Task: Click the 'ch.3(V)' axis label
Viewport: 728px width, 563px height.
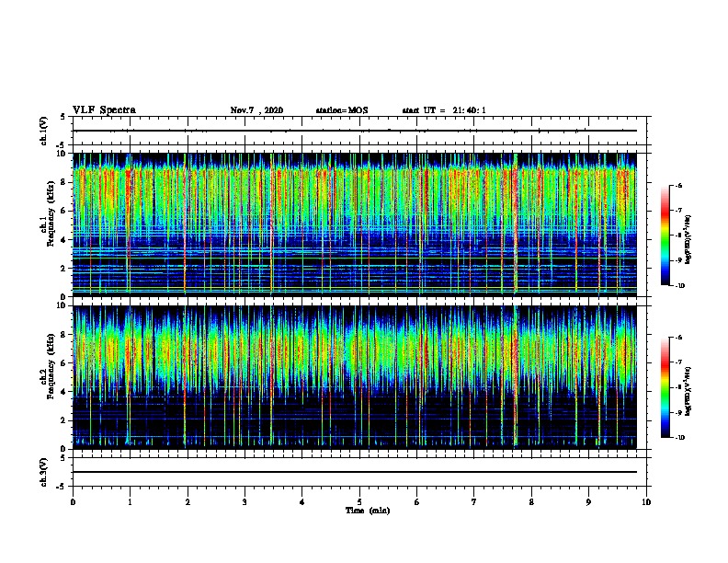Action: [x=44, y=472]
